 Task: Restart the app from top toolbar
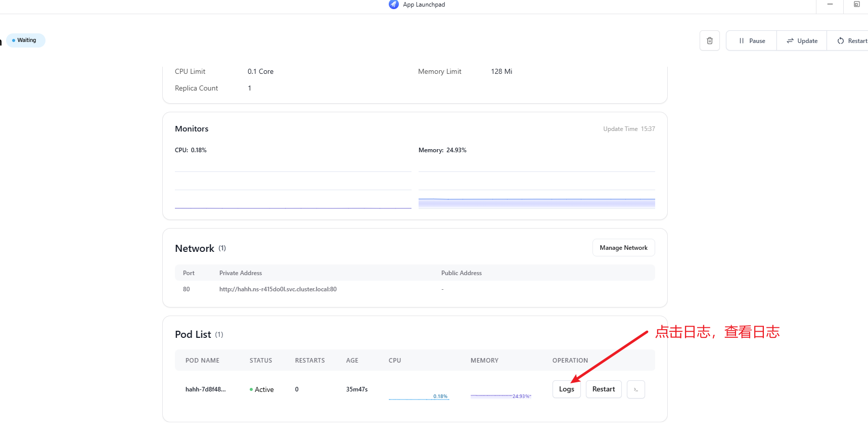click(852, 41)
